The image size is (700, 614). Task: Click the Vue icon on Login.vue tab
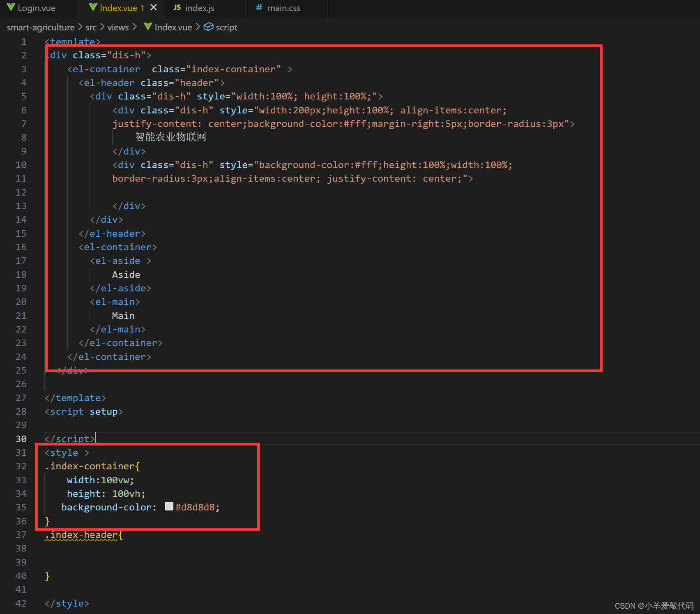(11, 8)
